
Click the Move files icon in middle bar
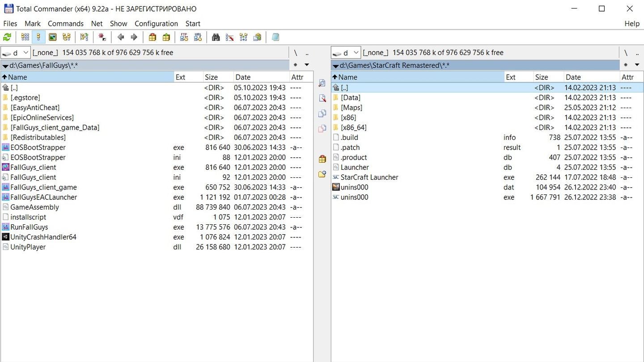(322, 129)
